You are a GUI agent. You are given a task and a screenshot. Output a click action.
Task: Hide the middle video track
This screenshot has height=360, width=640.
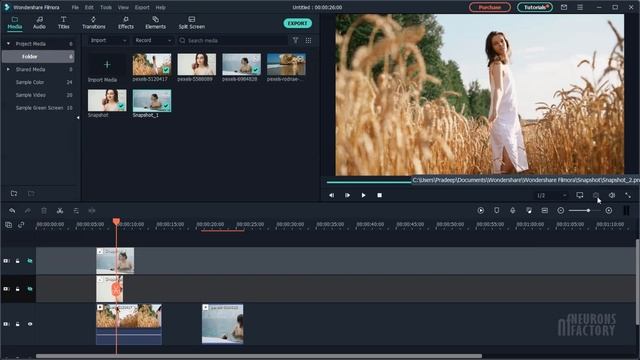coord(30,289)
